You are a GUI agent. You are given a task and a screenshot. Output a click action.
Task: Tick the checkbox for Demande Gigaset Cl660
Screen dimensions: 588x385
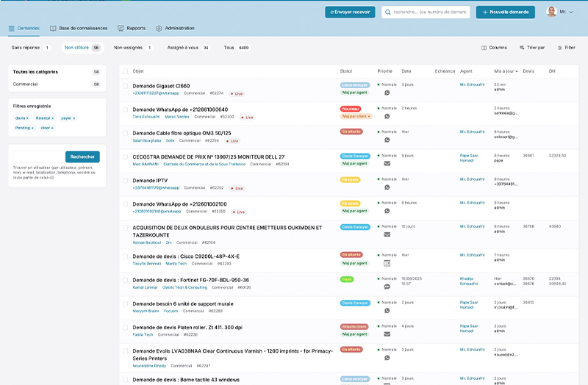pos(126,86)
